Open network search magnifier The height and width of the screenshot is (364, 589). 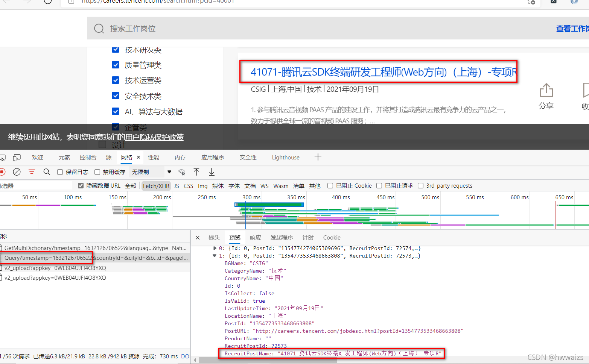(x=47, y=172)
